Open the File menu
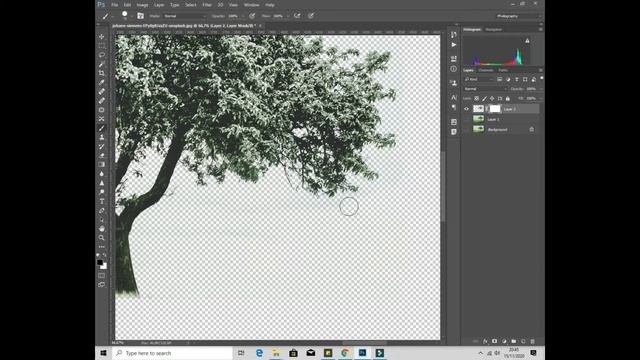 coord(115,5)
